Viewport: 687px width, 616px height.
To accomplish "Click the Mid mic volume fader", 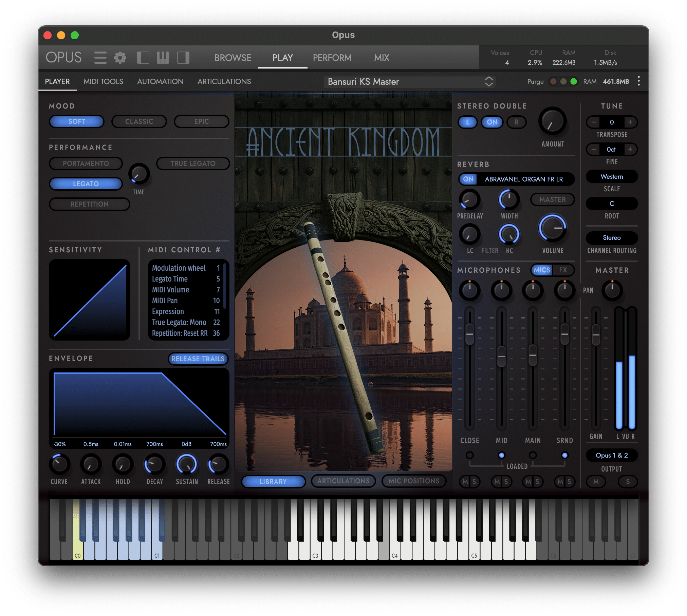I will coord(501,357).
